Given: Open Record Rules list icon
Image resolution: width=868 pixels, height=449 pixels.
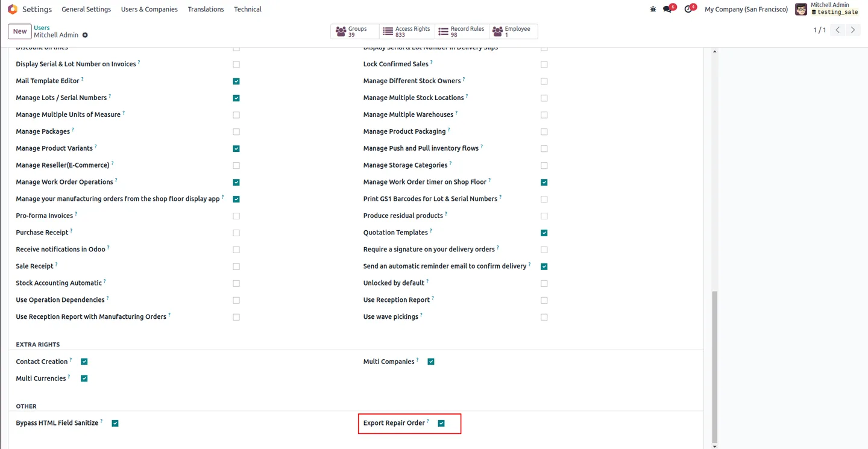Looking at the screenshot, I should pos(444,31).
